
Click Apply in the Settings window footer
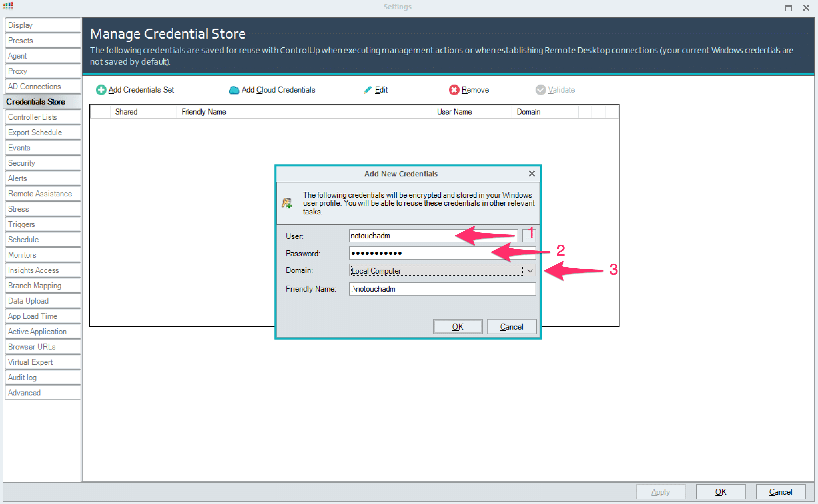660,492
